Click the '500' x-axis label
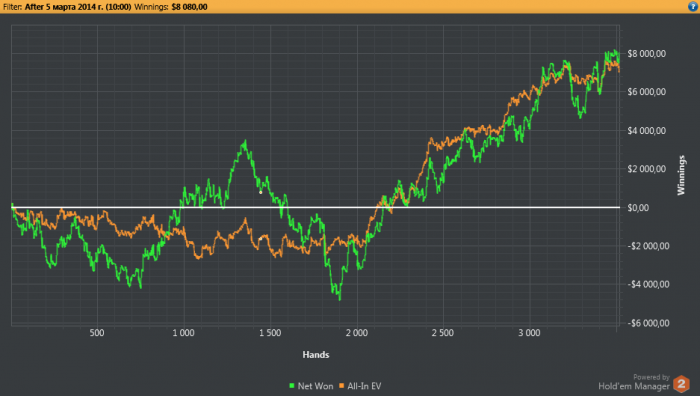This screenshot has height=396, width=700. [x=97, y=333]
